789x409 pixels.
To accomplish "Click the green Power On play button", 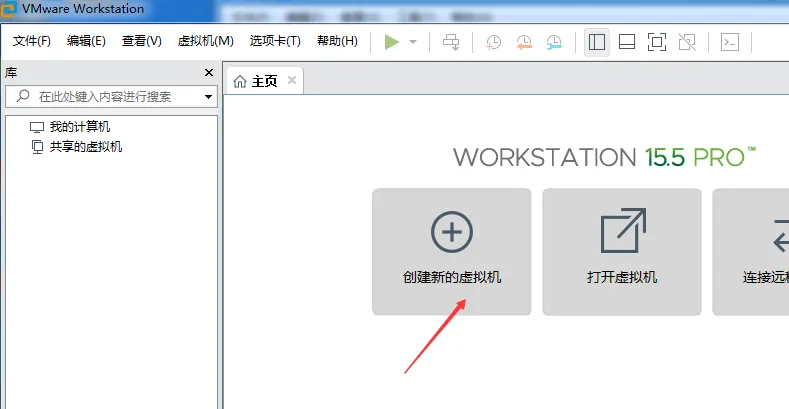I will [x=392, y=41].
